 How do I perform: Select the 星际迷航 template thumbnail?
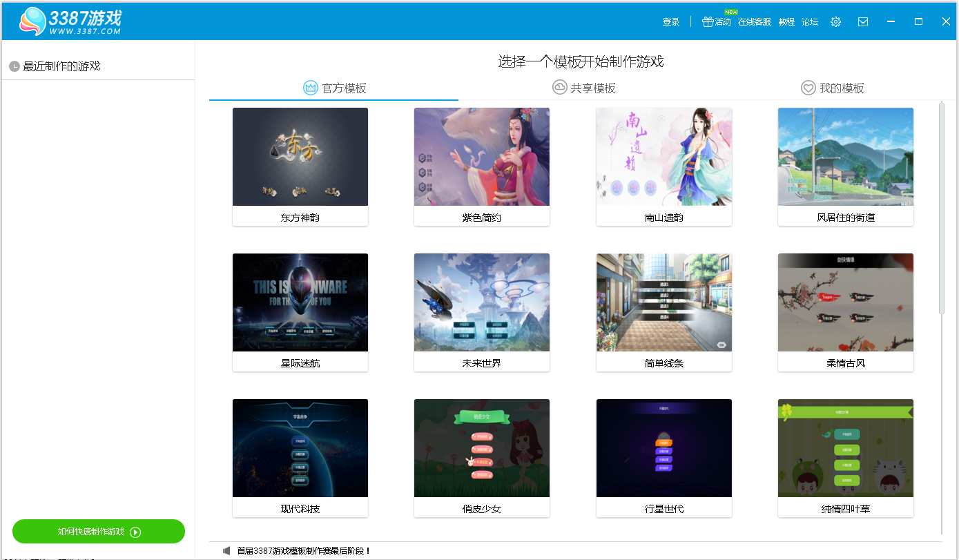pyautogui.click(x=300, y=302)
